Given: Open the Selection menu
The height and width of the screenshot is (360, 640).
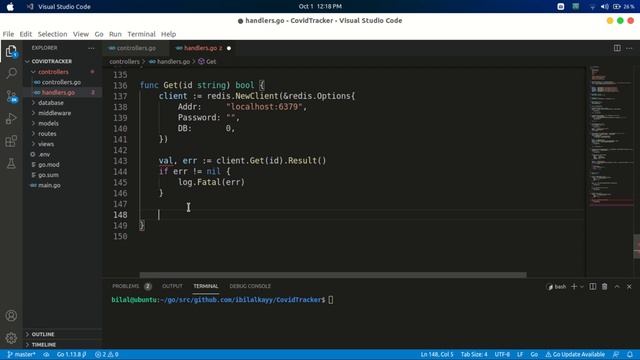Looking at the screenshot, I should 52,34.
